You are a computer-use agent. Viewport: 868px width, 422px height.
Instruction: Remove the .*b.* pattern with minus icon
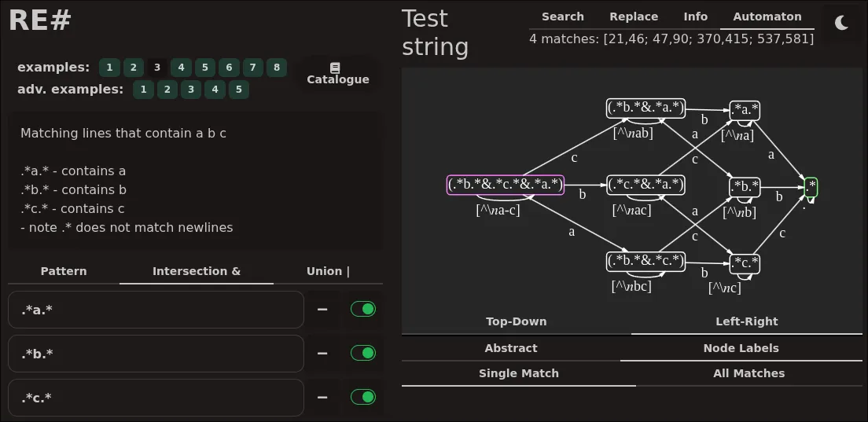[x=322, y=354]
